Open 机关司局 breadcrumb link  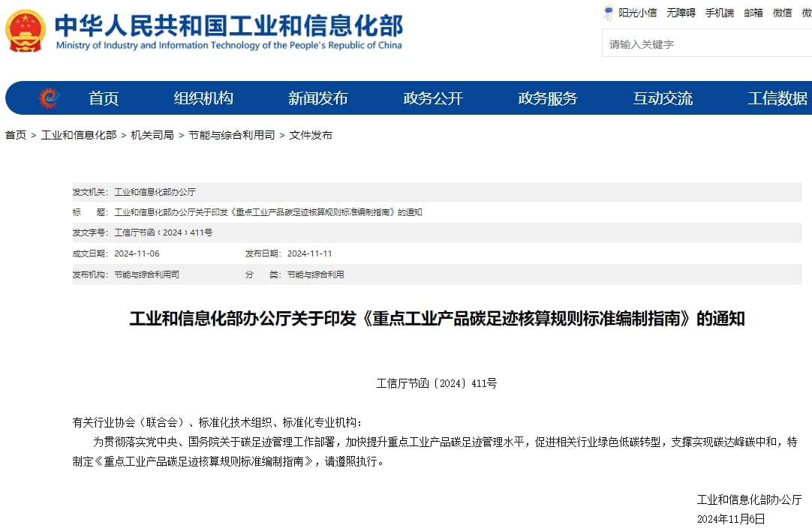152,135
